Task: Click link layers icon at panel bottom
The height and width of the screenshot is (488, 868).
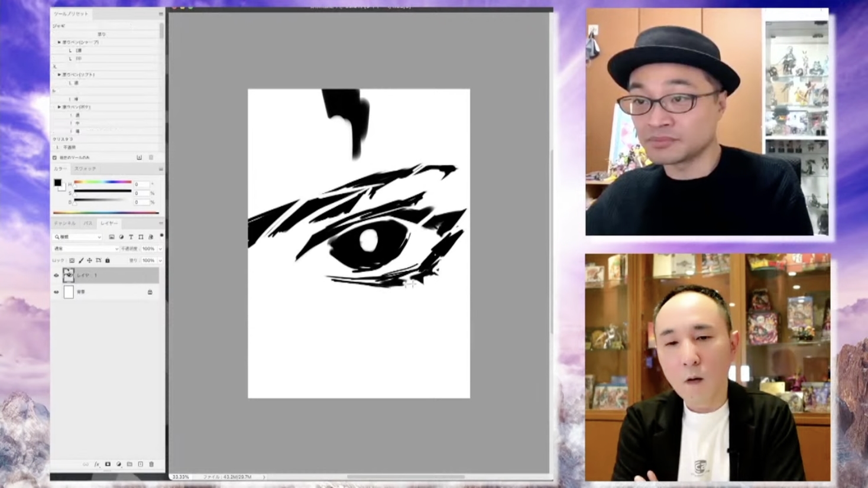Action: point(86,464)
